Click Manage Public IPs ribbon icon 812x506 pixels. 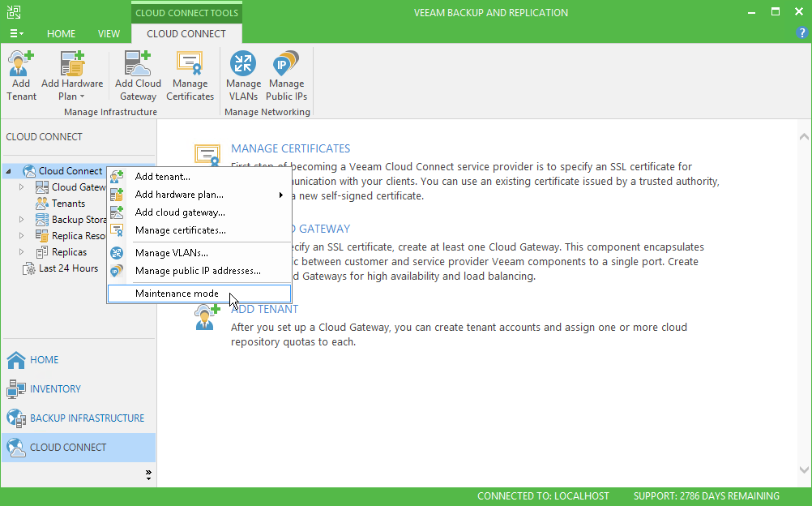[286, 75]
